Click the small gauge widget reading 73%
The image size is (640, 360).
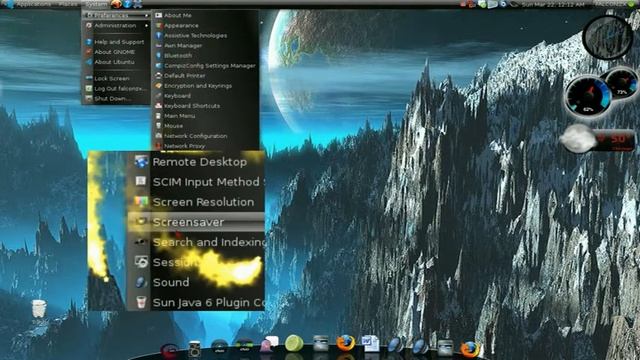tap(622, 84)
